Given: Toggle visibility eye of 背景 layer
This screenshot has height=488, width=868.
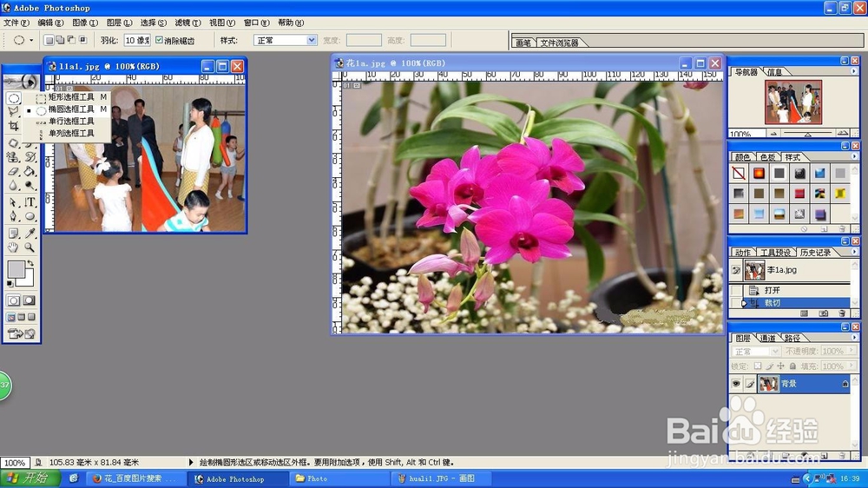Looking at the screenshot, I should (x=736, y=383).
